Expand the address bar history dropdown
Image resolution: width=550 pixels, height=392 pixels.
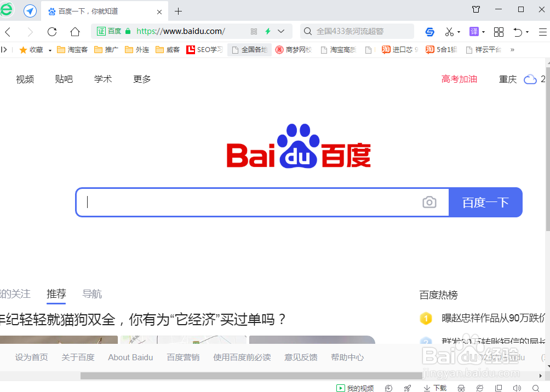(x=281, y=31)
